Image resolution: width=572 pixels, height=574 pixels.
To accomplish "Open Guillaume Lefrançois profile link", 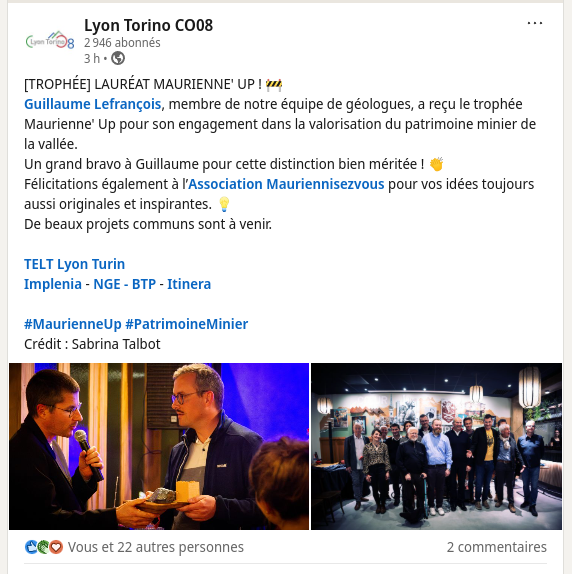I will tap(93, 104).
